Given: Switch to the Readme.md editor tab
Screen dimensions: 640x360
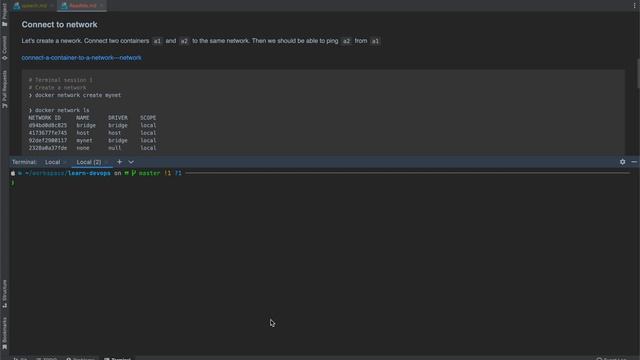Looking at the screenshot, I should tap(82, 6).
